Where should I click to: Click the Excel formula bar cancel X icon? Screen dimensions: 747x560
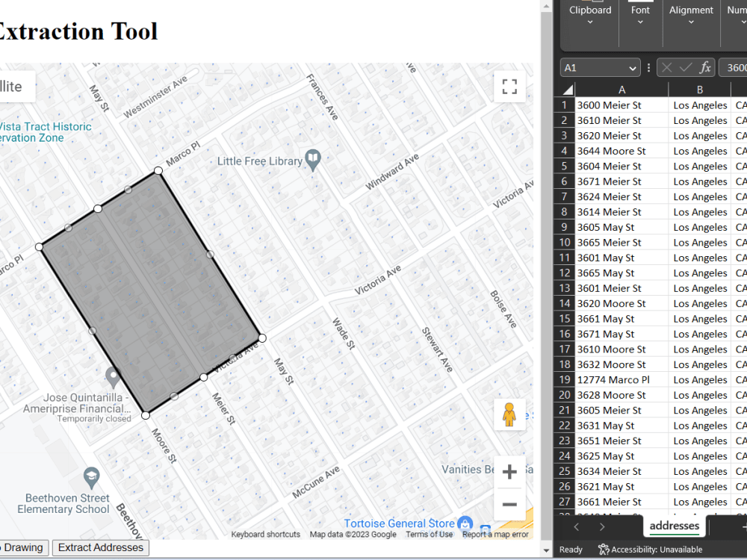coord(666,68)
